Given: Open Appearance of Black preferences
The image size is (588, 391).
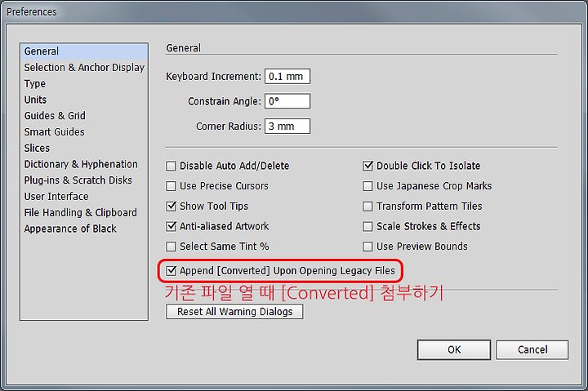Looking at the screenshot, I should click(x=84, y=229).
